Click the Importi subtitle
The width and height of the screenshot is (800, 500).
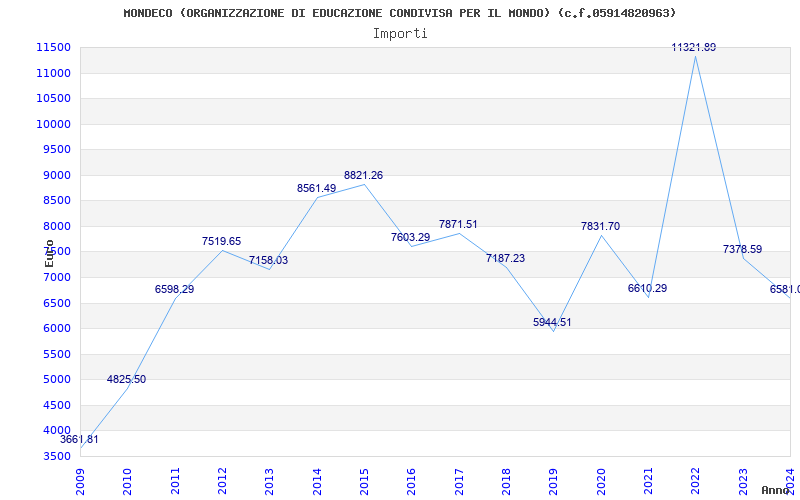[x=400, y=34]
